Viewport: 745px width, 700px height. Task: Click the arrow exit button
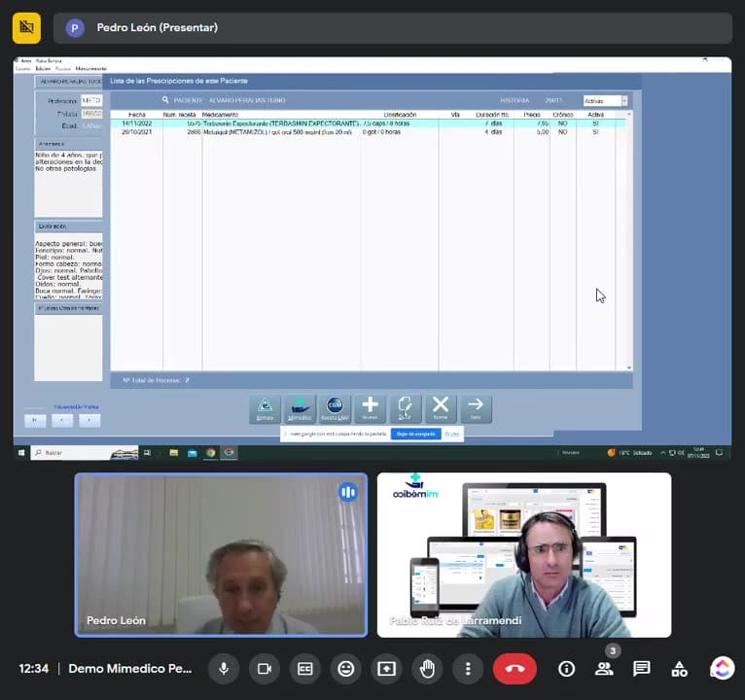[476, 409]
